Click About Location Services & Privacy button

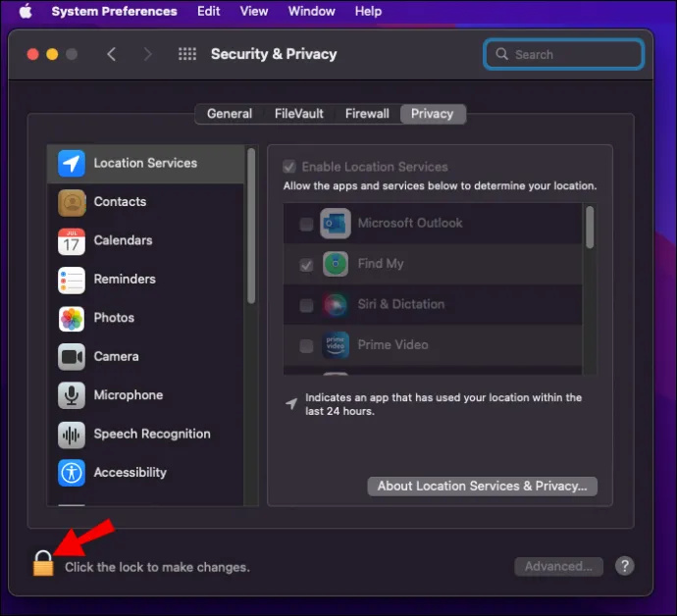point(483,487)
